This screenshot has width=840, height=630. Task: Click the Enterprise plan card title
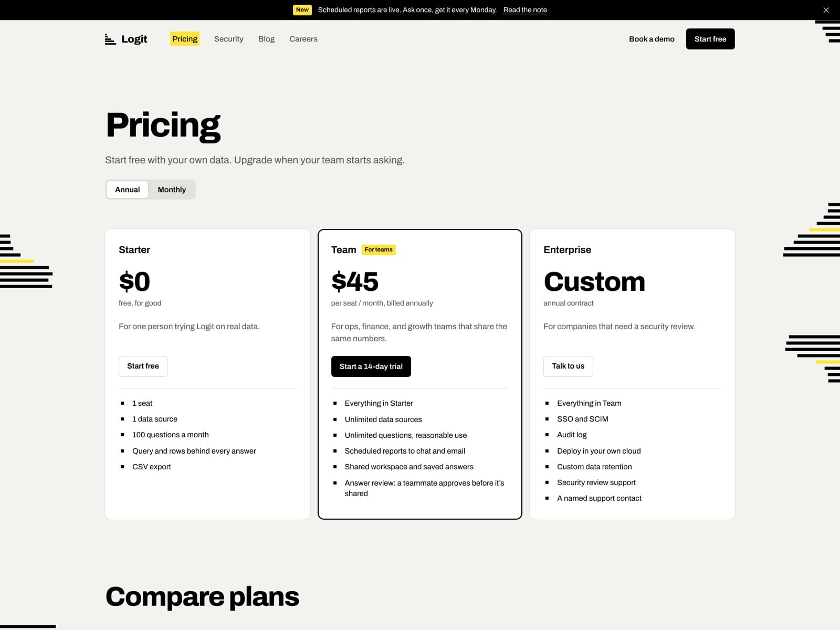[568, 250]
